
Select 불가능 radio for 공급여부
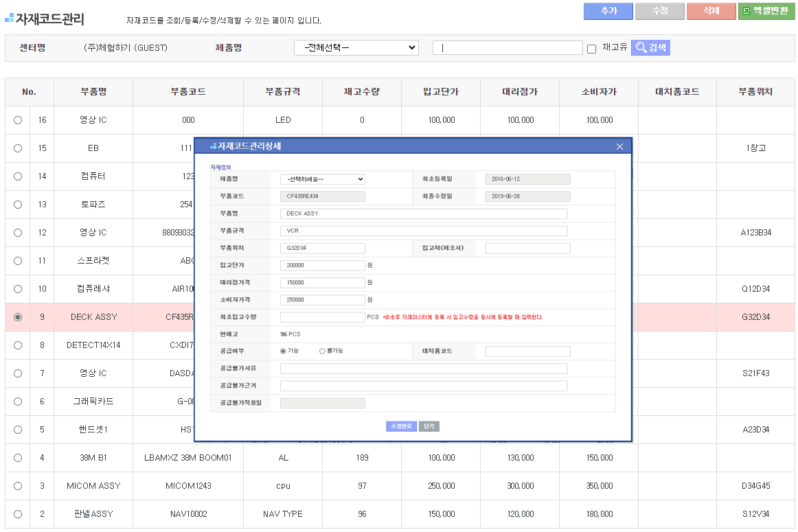(322, 351)
